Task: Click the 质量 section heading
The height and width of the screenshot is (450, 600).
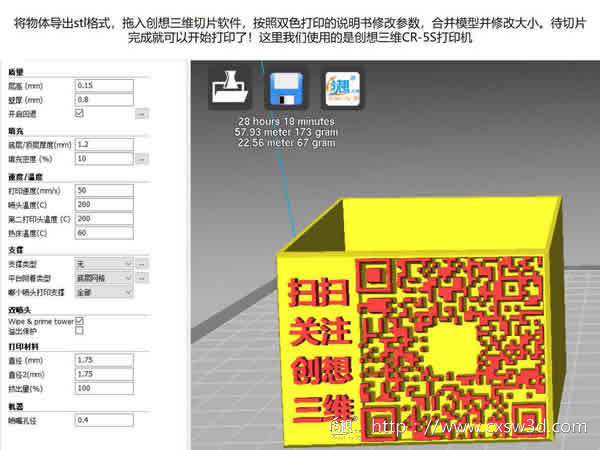Action: coord(16,72)
